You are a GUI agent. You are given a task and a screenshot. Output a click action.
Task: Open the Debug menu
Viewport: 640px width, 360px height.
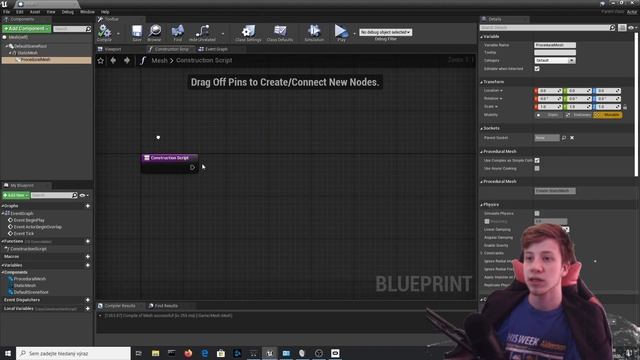[68, 12]
